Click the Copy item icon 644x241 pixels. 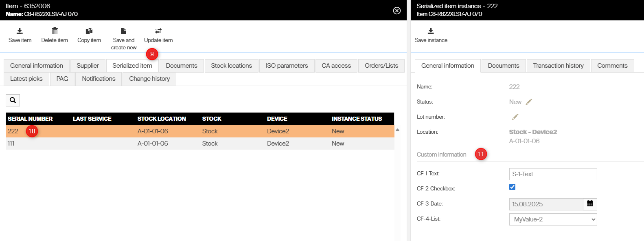89,31
